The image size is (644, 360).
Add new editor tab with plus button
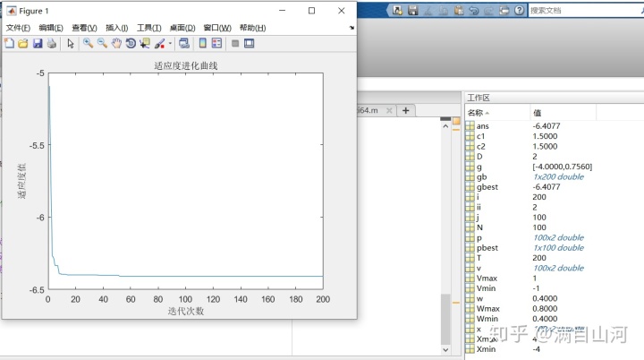pos(406,110)
